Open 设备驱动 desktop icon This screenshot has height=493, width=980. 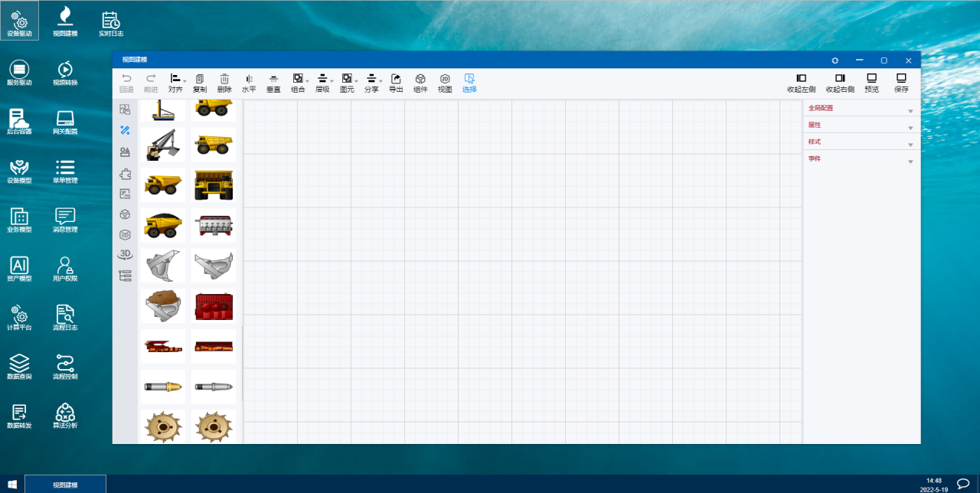(20, 21)
